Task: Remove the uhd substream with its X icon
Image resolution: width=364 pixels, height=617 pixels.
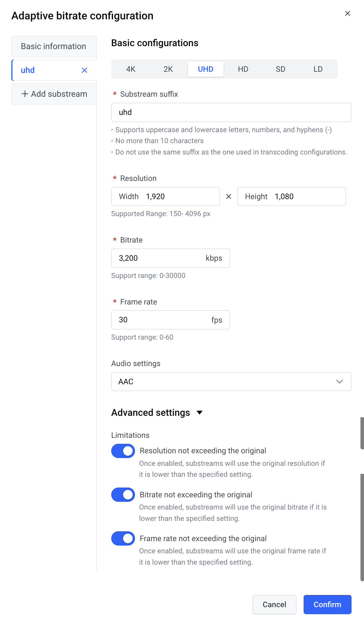Action: click(84, 70)
